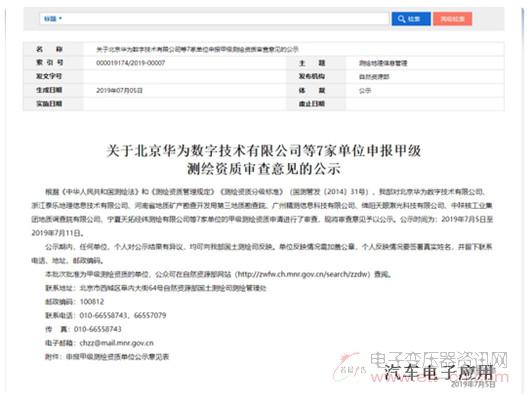Click the 生成日期 value 2019年07月05日
The width and height of the screenshot is (530, 406).
119,91
